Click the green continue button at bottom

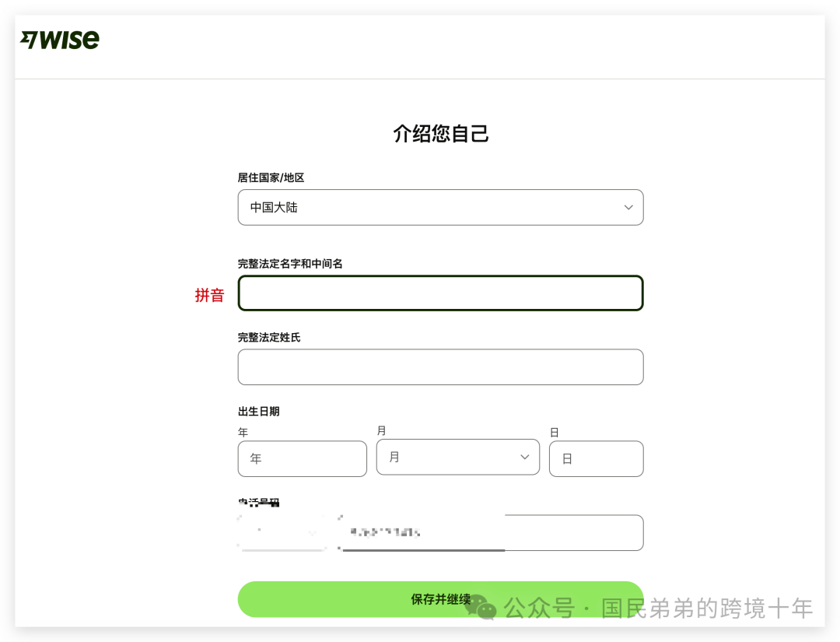tap(440, 599)
